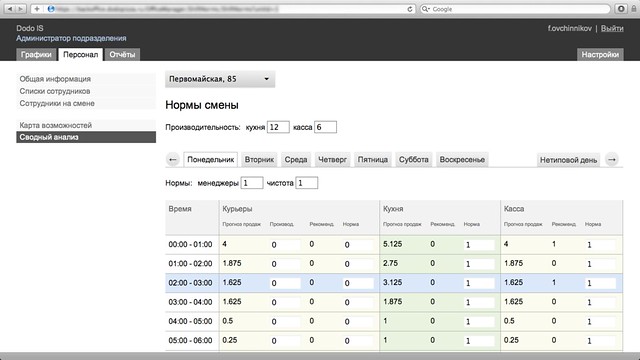Click the Касса column header
The height and width of the screenshot is (360, 640).
[x=514, y=209]
